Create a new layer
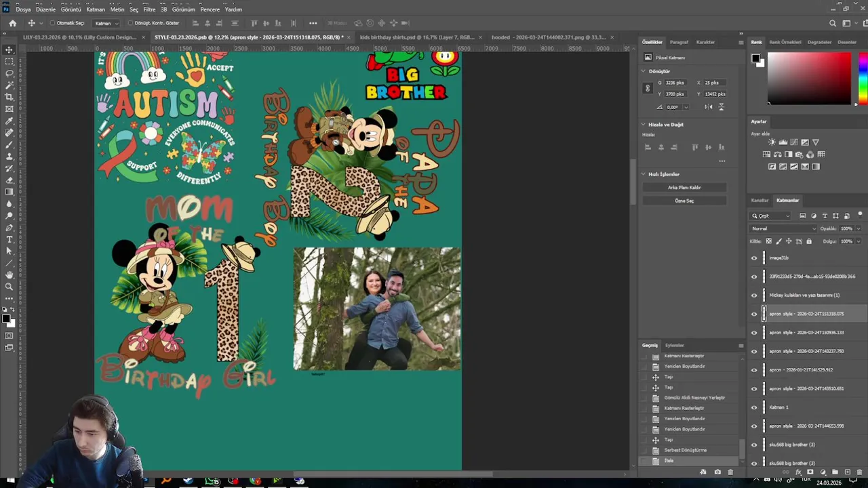Screen dimensions: 868x488 (847, 472)
